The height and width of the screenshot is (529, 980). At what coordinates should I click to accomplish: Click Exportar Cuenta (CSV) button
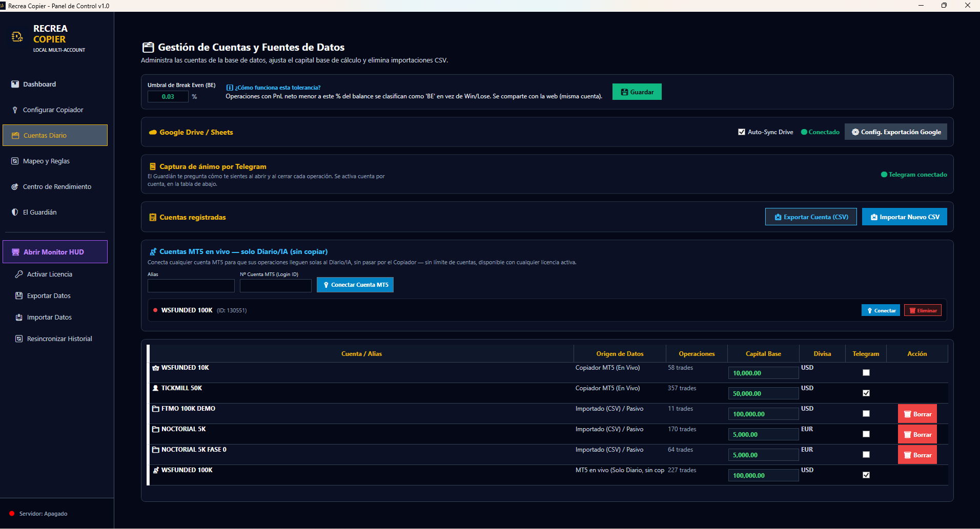pos(811,217)
